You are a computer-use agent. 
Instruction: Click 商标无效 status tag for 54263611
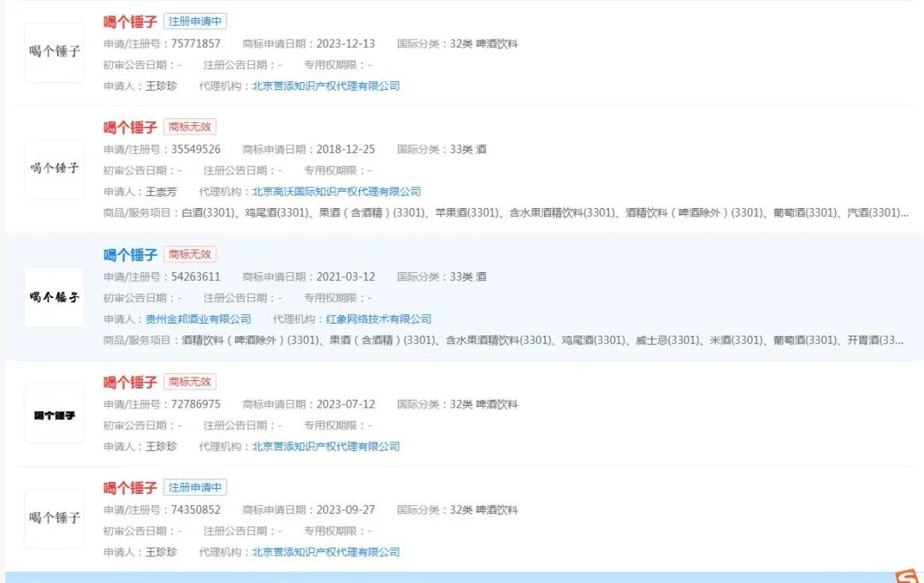[x=190, y=254]
